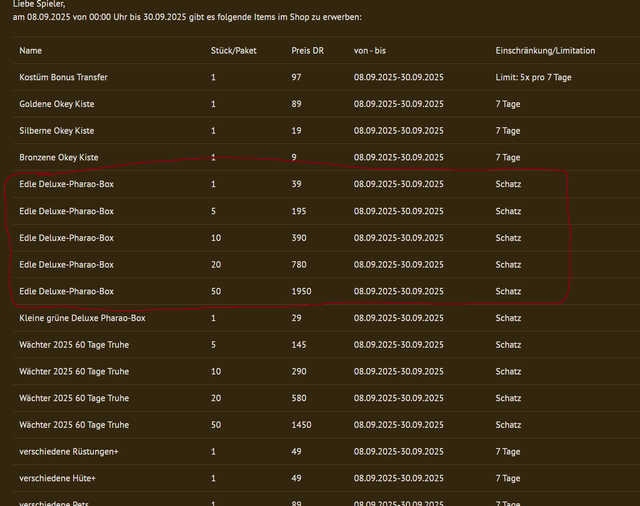Click the 'Einschränkung/Limitation' column header
The image size is (640, 506).
(545, 51)
